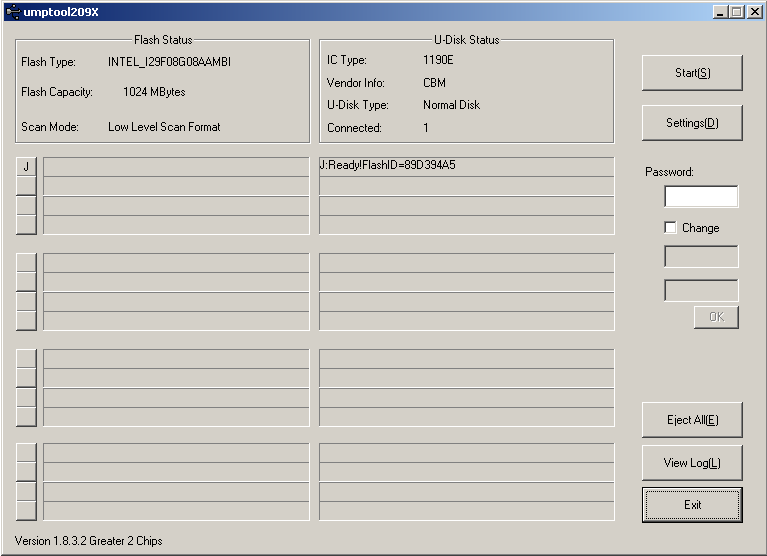
Task: Open Settings(D) dialog
Action: point(692,123)
